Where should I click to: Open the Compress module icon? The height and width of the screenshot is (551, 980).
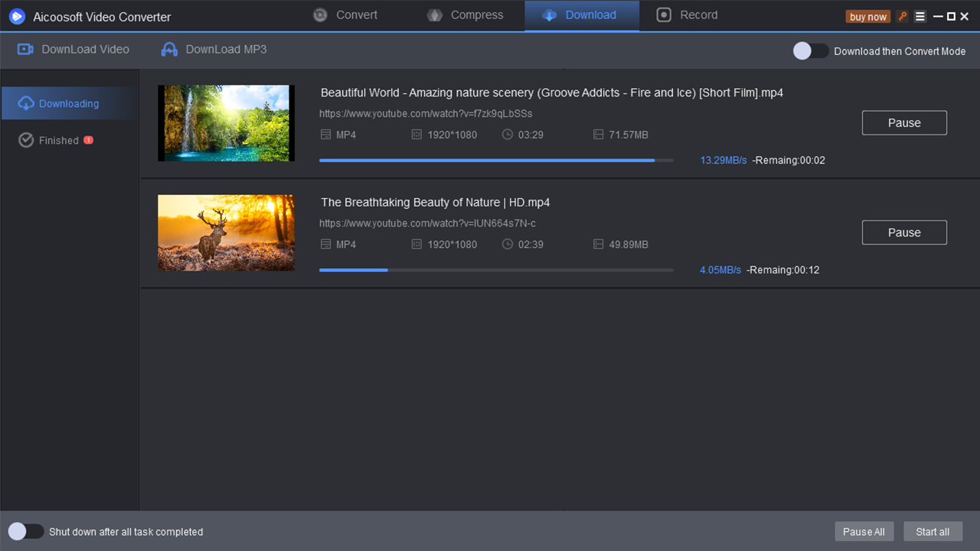coord(434,15)
